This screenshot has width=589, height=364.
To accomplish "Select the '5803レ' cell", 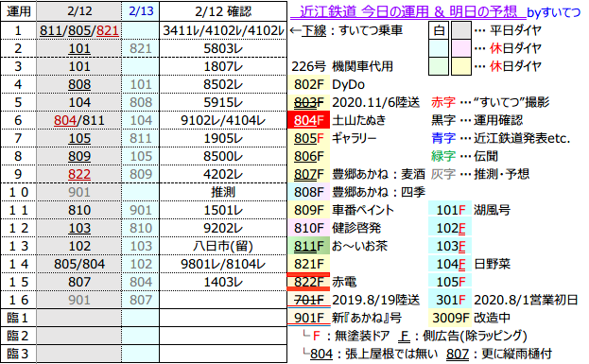I will click(223, 48).
